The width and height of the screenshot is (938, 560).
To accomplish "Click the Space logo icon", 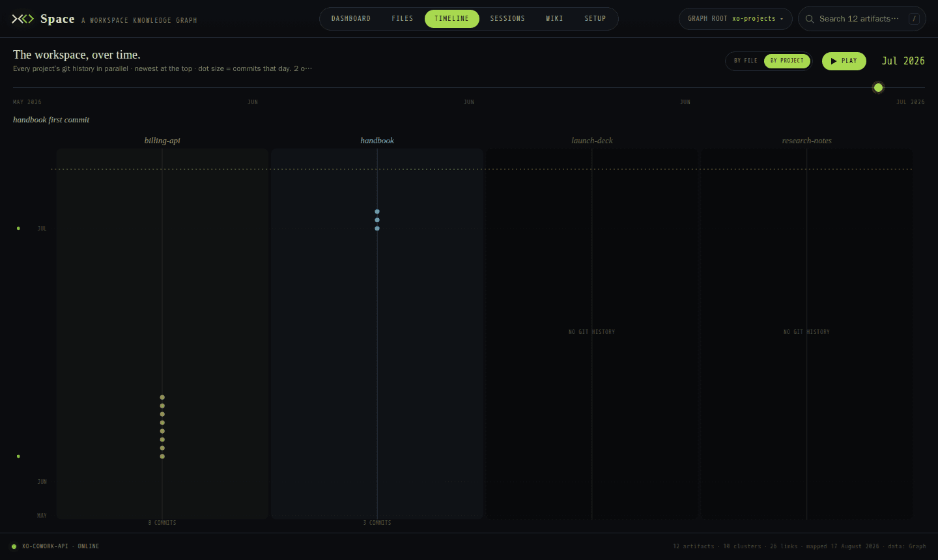I will (23, 19).
